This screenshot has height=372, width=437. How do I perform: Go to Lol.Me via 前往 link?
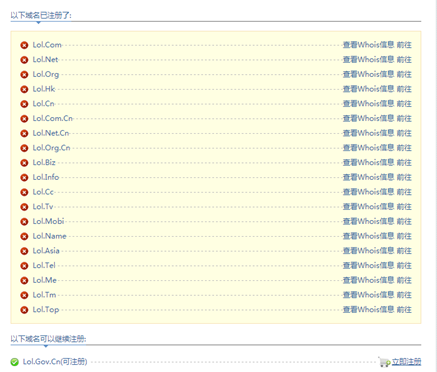click(404, 280)
